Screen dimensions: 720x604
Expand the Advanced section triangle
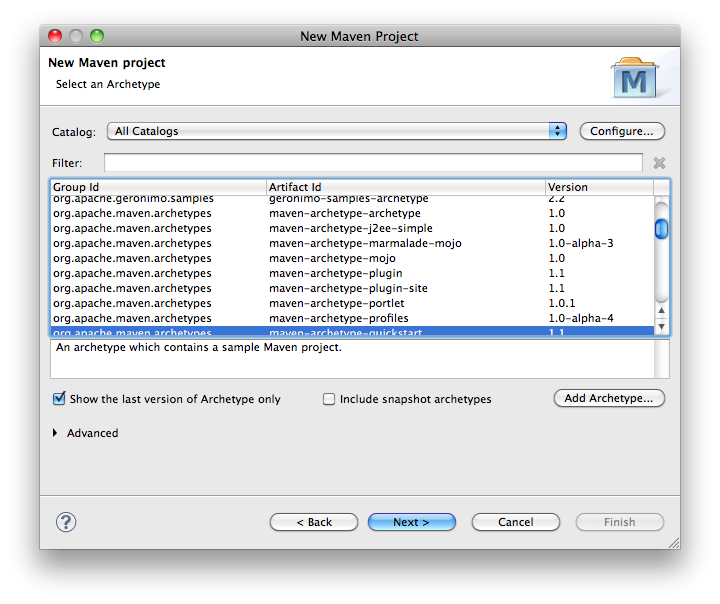click(x=55, y=433)
